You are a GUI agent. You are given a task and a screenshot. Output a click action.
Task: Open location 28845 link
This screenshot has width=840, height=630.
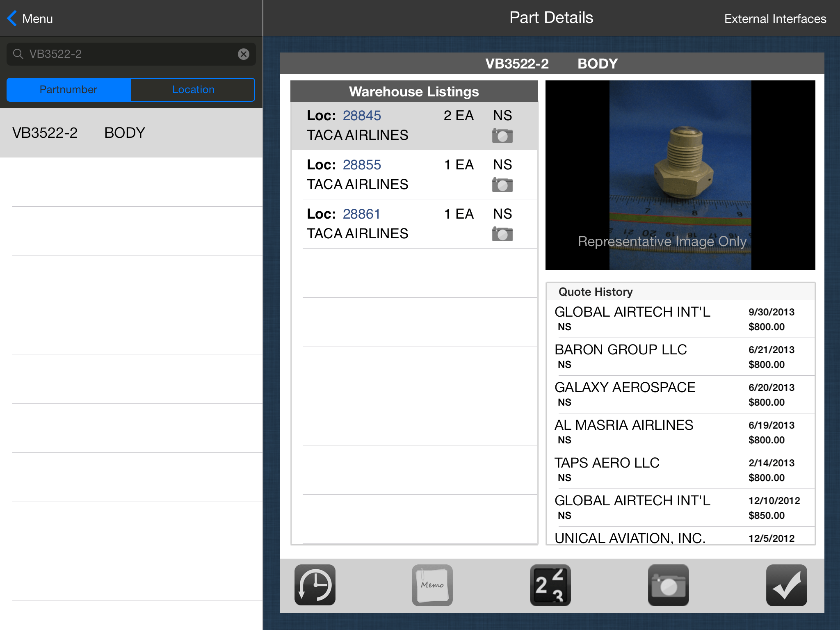(x=362, y=116)
